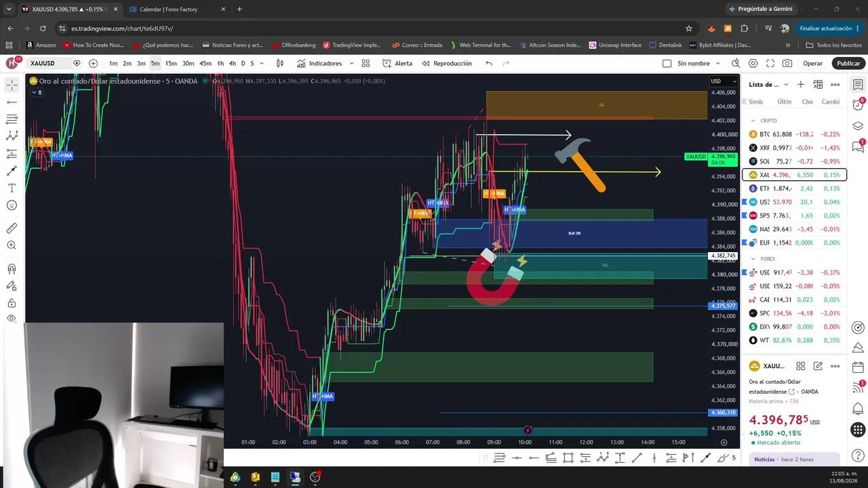Click the Publicar button
868x488 pixels.
pyautogui.click(x=848, y=63)
